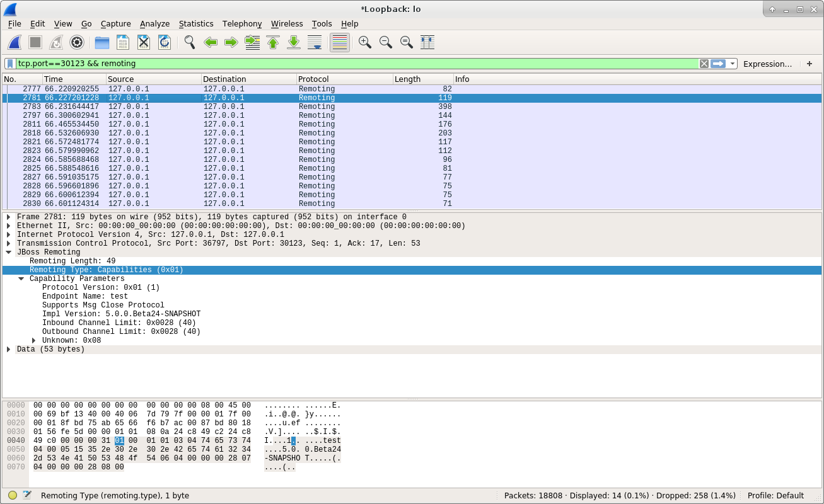Expand Internet Protocol Version 4 node
The height and width of the screenshot is (504, 824).
pyautogui.click(x=9, y=234)
